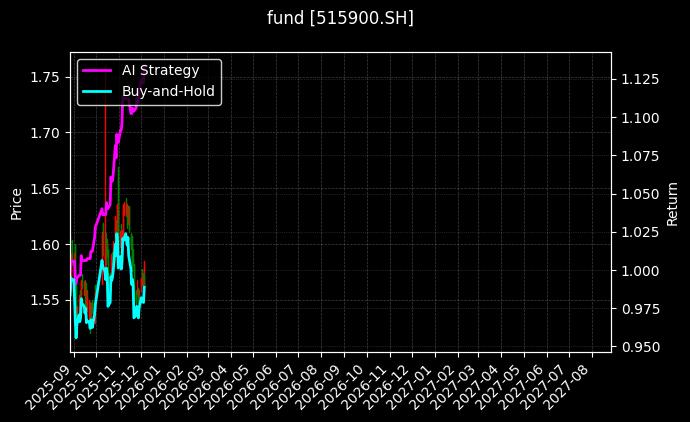Click the 0.975 return tick label
This screenshot has height=422, width=690.
640,309
